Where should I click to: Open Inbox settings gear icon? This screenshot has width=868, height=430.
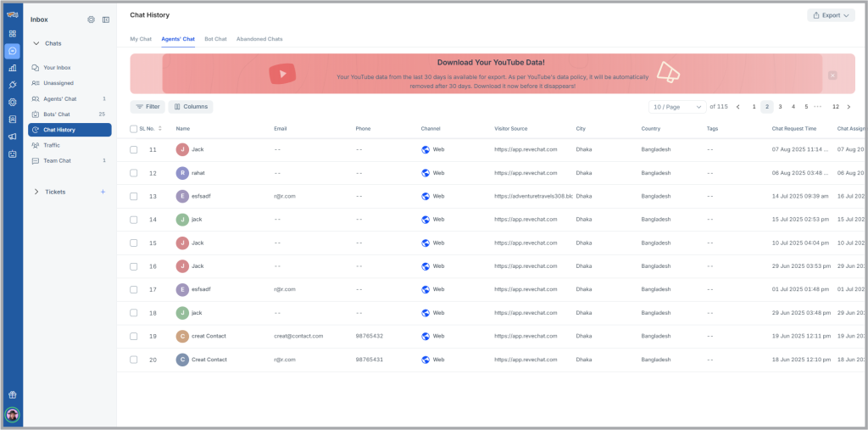pyautogui.click(x=92, y=20)
